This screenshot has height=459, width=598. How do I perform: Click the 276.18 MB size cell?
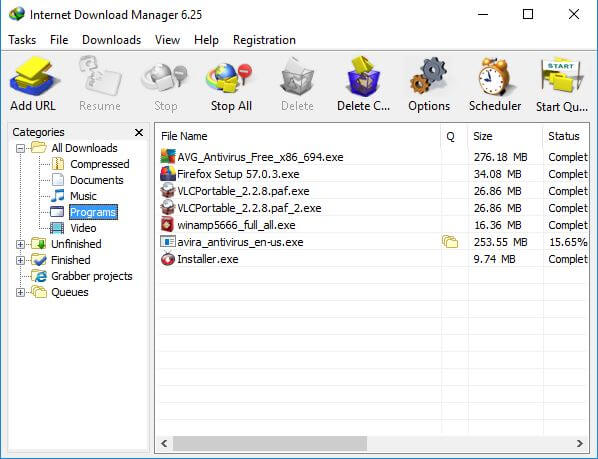point(500,157)
